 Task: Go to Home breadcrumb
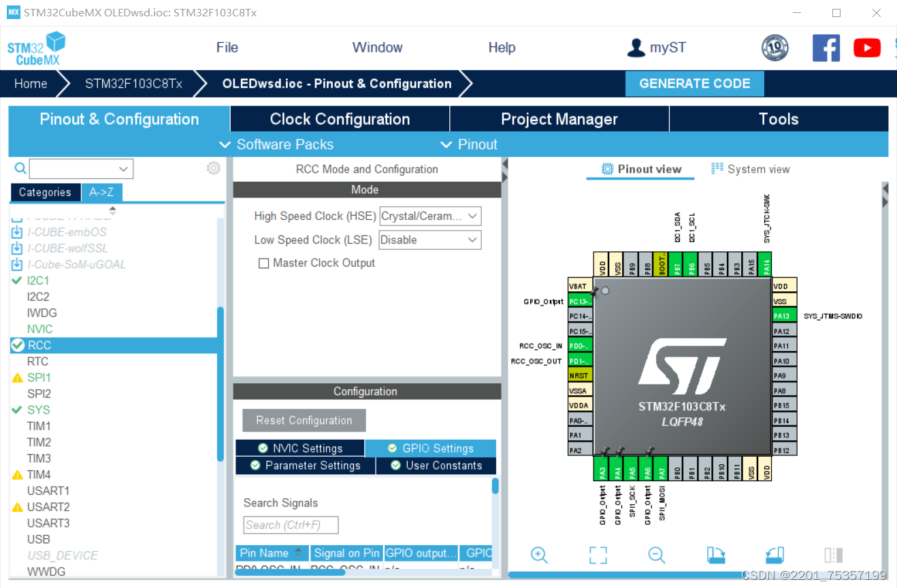click(x=31, y=84)
